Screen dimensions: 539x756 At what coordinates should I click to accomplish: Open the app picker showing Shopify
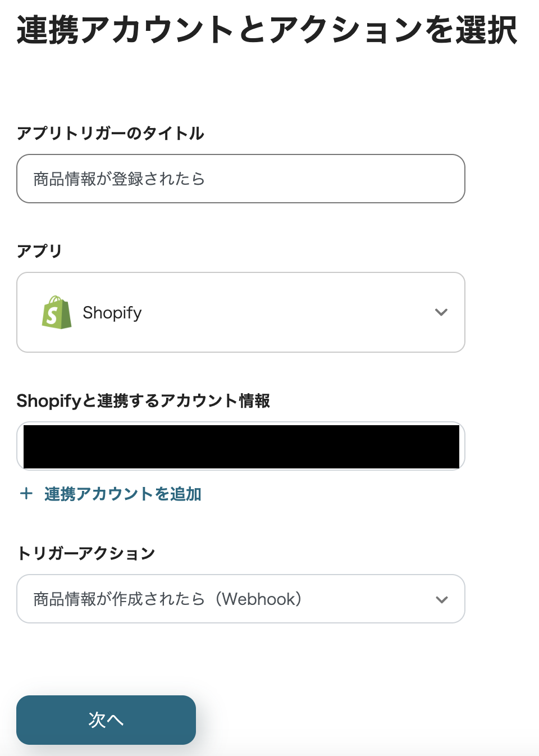tap(240, 312)
